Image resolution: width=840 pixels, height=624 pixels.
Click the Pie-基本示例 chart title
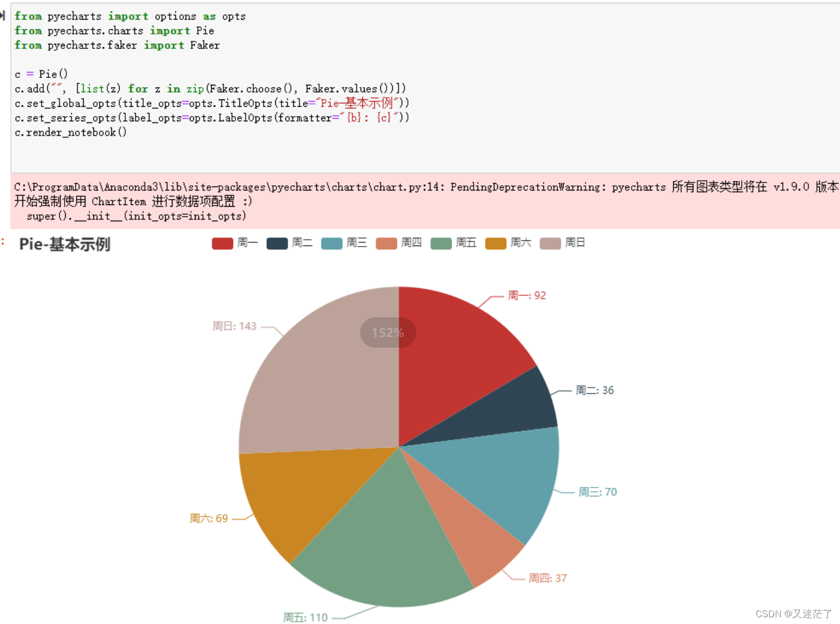64,244
